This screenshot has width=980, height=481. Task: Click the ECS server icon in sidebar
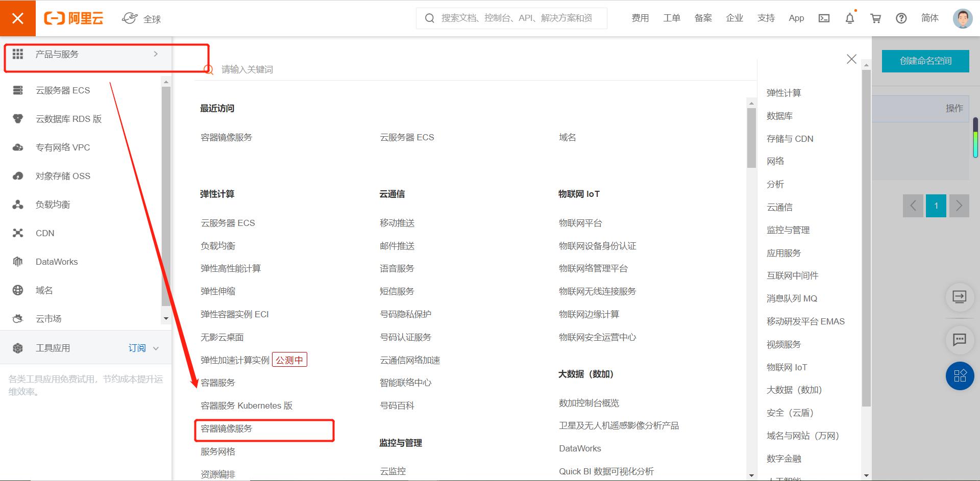[18, 90]
